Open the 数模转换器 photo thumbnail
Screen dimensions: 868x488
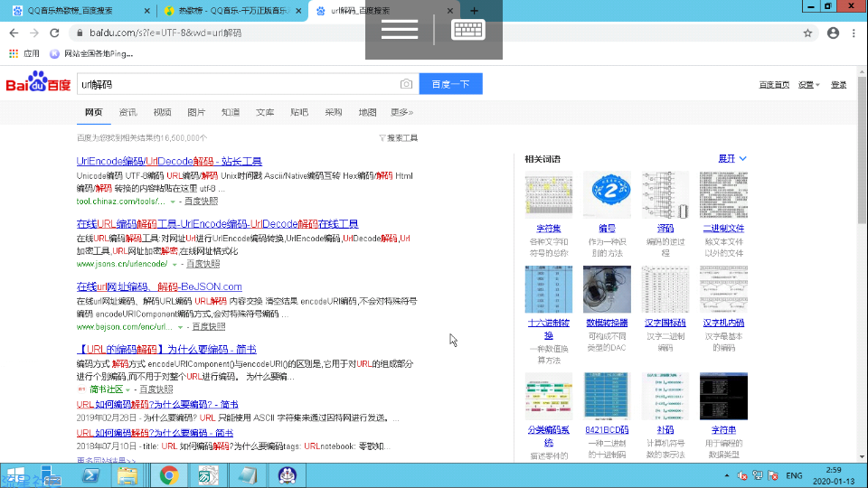pyautogui.click(x=607, y=289)
